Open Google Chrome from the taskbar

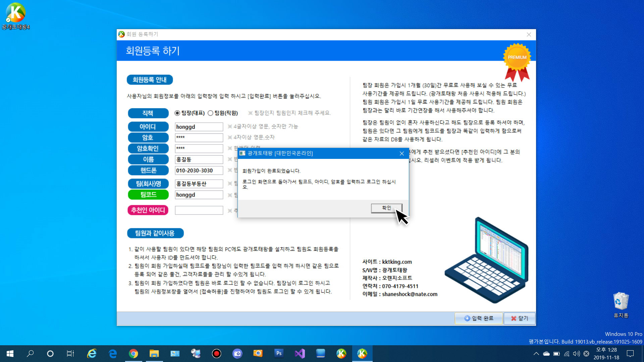click(133, 354)
